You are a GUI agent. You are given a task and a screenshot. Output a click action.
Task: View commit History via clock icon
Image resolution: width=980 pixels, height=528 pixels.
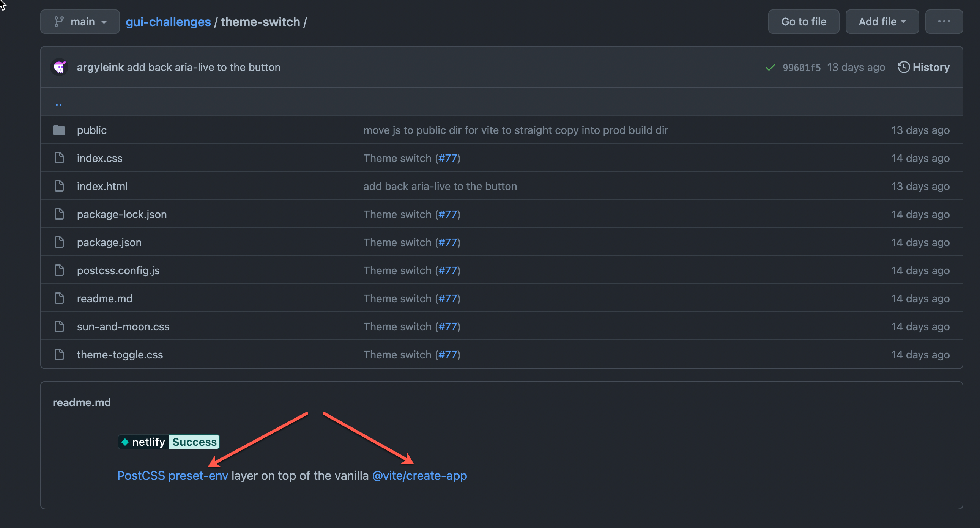[904, 67]
